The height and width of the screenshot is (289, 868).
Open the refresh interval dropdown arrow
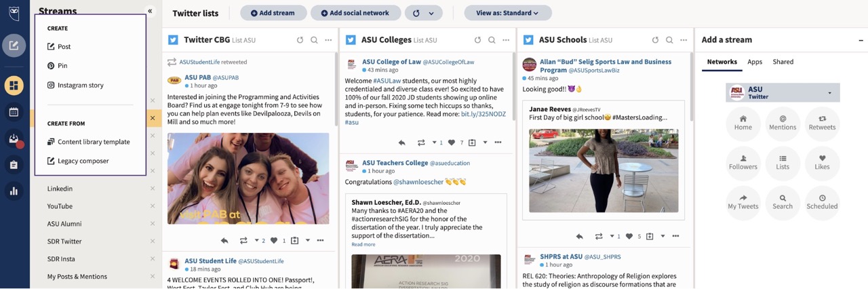(x=431, y=13)
